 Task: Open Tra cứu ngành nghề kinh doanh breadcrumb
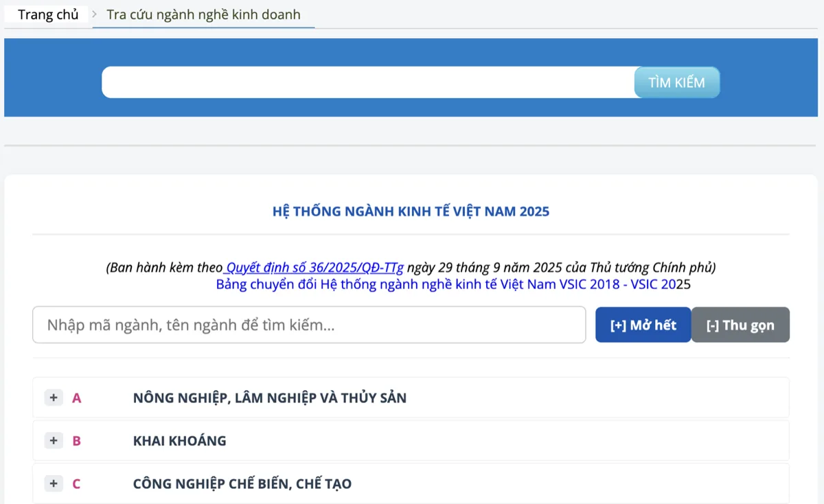[x=203, y=14]
